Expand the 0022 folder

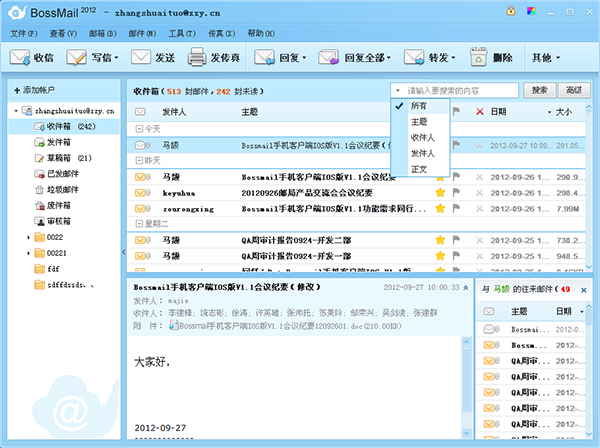click(28, 238)
